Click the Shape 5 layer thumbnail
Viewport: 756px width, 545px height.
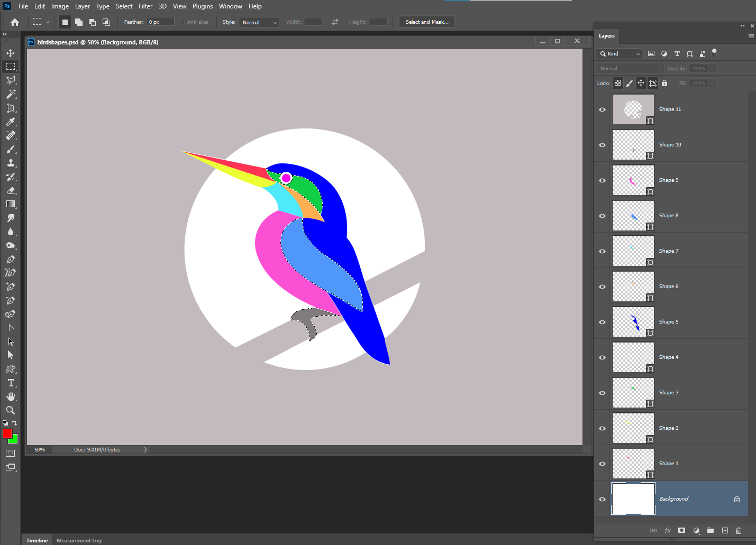pos(633,321)
